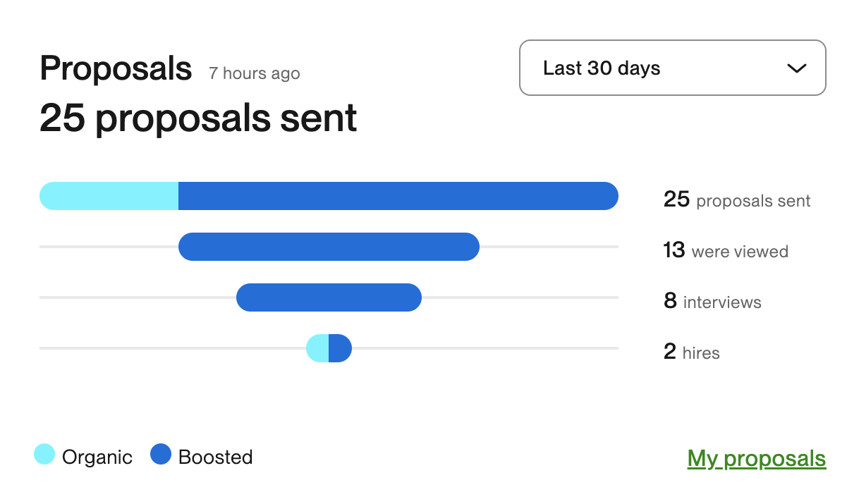Click the interviews funnel bar
This screenshot has height=504, width=847.
coord(329,297)
